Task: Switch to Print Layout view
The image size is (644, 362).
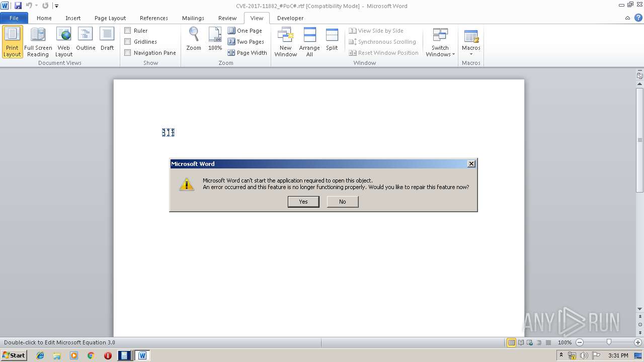Action: (12, 42)
